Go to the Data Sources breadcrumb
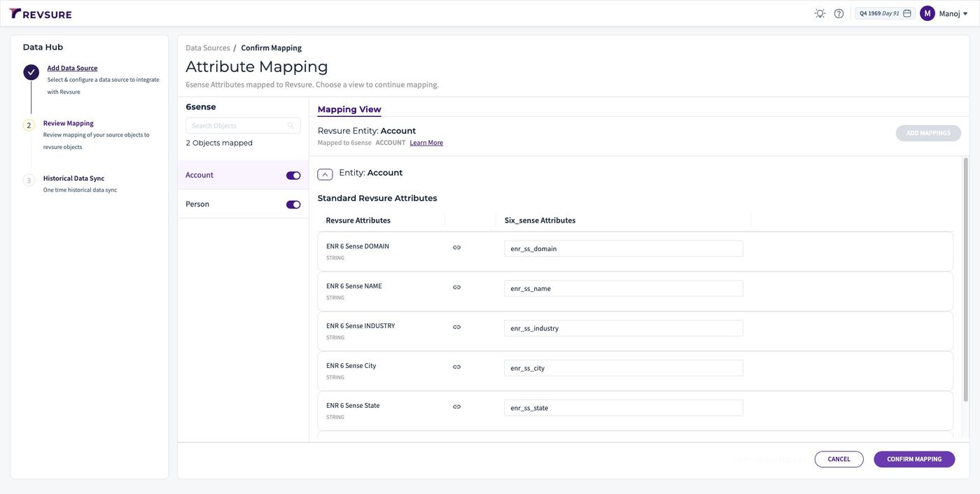 tap(208, 48)
